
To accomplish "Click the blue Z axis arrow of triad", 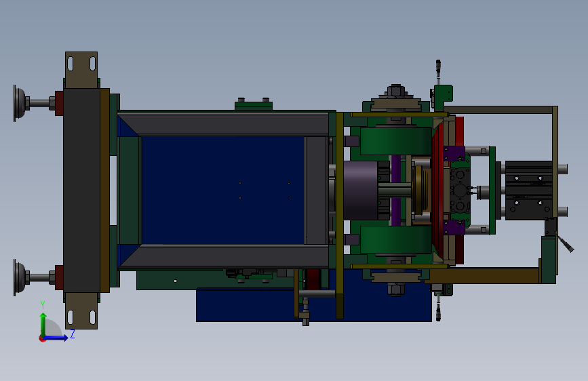I will (x=56, y=338).
